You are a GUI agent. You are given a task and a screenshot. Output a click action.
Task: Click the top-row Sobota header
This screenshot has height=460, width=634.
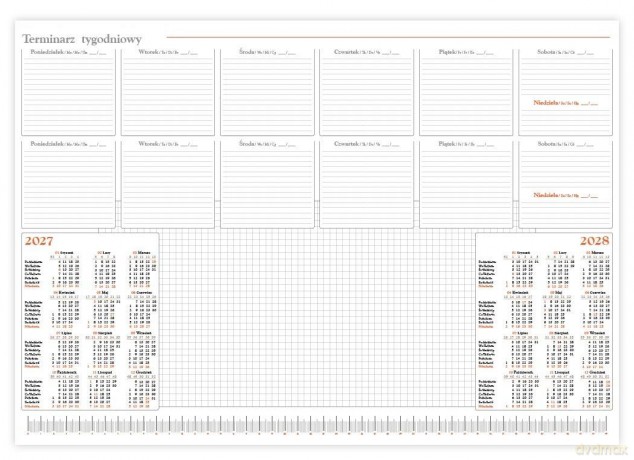[565, 52]
